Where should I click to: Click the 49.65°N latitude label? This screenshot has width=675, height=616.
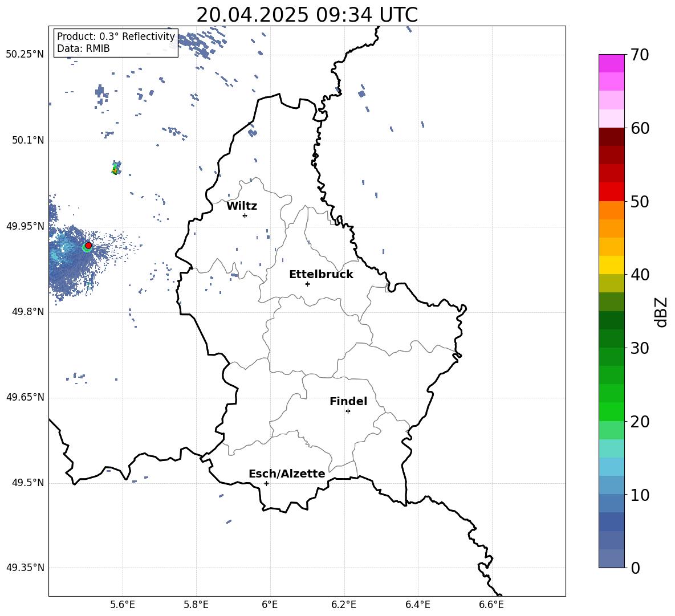point(25,397)
